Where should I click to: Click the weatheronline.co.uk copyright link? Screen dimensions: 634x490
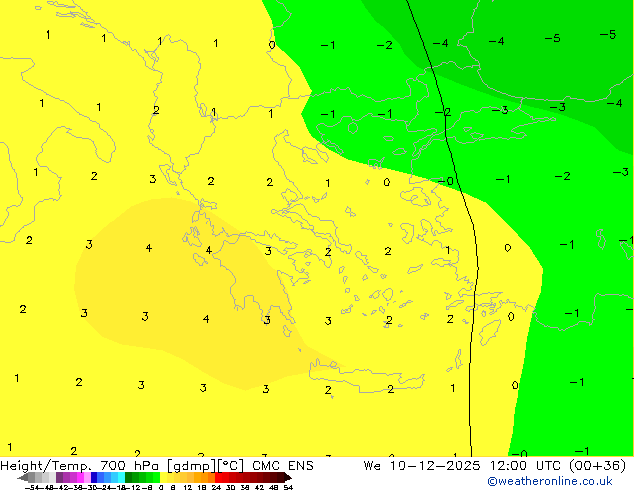click(x=564, y=481)
